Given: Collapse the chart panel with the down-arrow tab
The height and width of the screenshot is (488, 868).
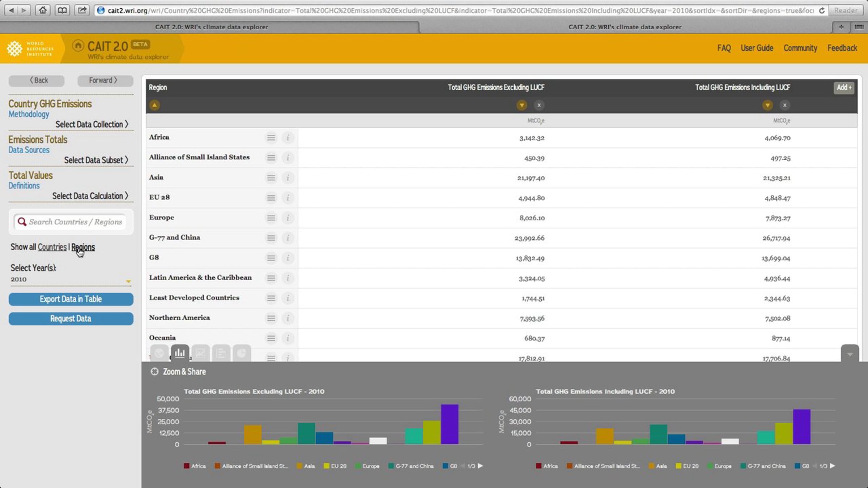Looking at the screenshot, I should coord(850,354).
